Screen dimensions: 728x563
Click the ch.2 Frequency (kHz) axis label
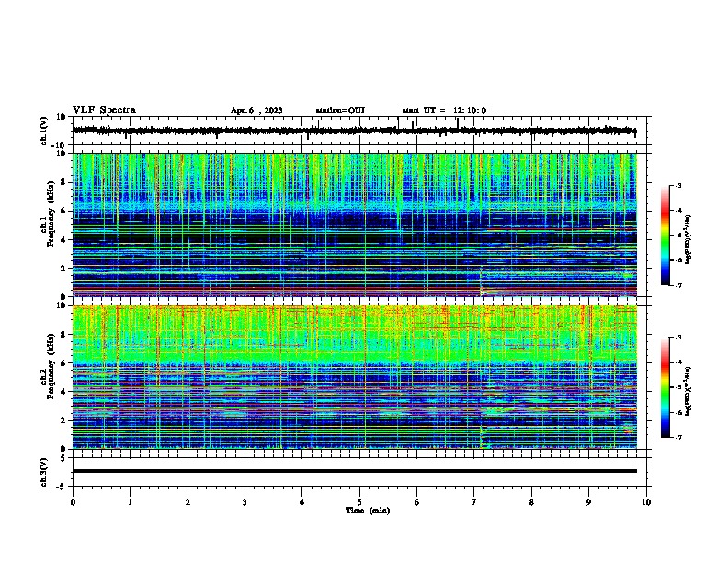[48, 366]
